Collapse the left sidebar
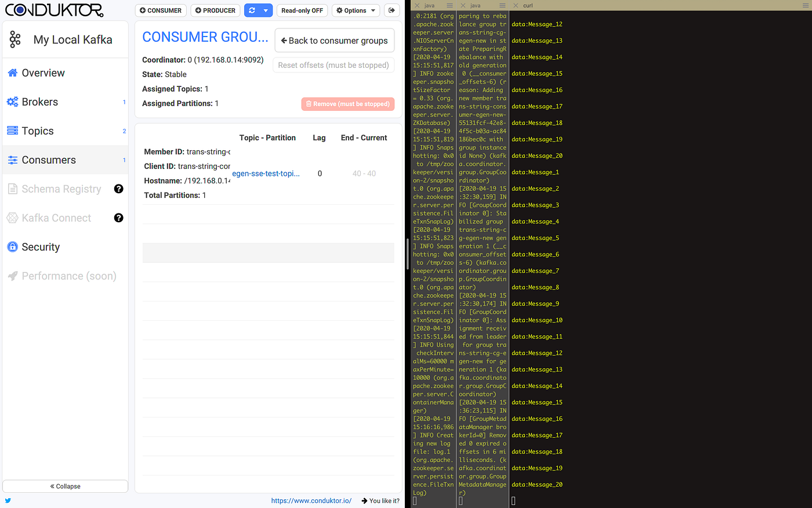812x508 pixels. tap(65, 486)
